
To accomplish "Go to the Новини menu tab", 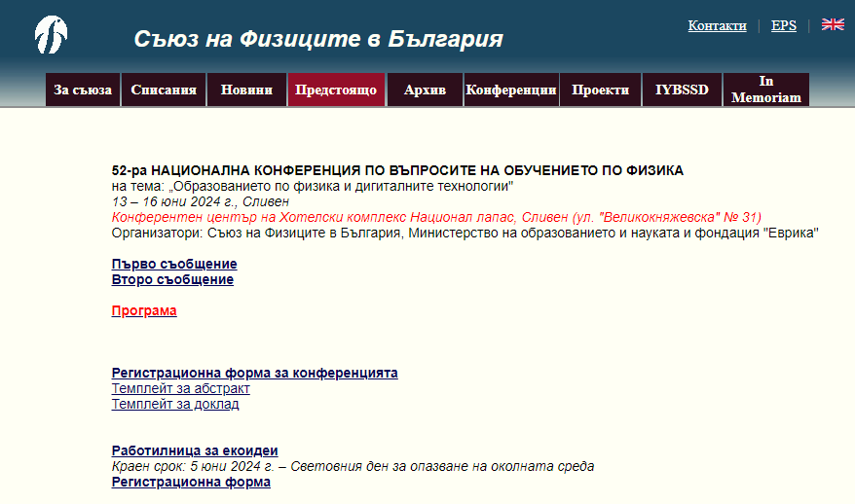I will (246, 90).
